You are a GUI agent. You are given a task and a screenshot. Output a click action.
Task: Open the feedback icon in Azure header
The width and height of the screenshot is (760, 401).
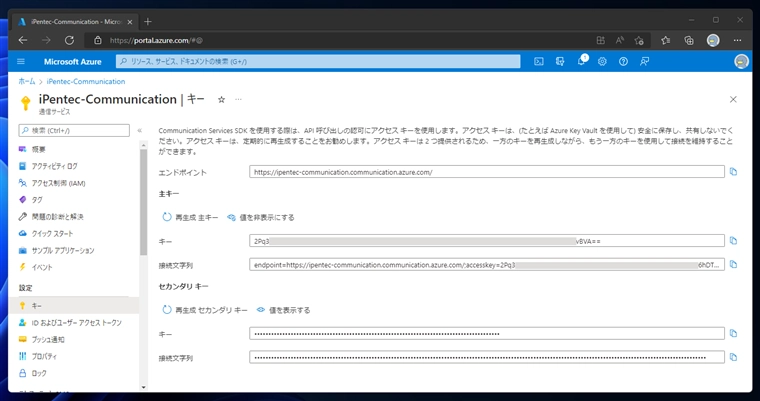tap(644, 62)
